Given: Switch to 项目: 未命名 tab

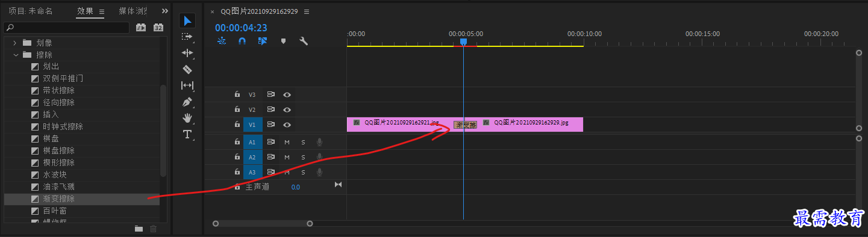Looking at the screenshot, I should (x=30, y=11).
